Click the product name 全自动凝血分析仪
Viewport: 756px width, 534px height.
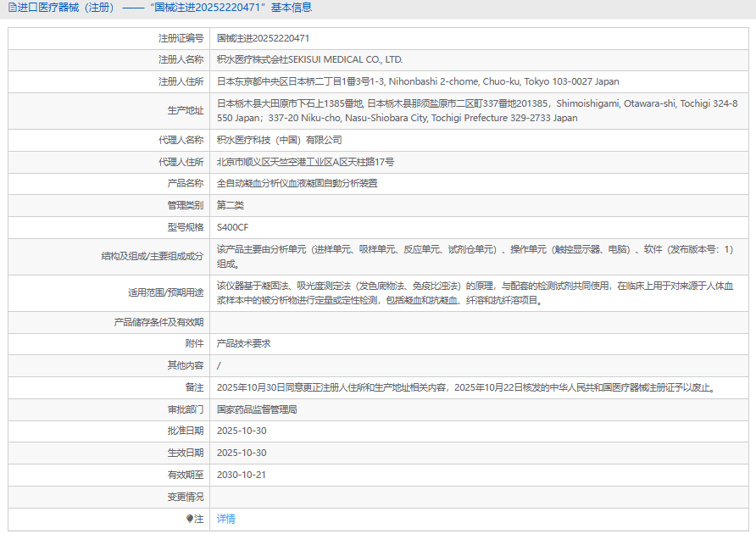(x=297, y=183)
